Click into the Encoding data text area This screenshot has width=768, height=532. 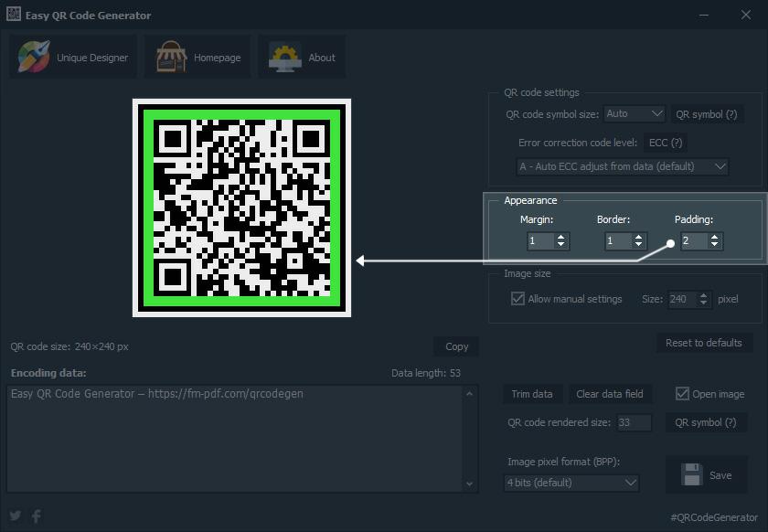click(235, 439)
